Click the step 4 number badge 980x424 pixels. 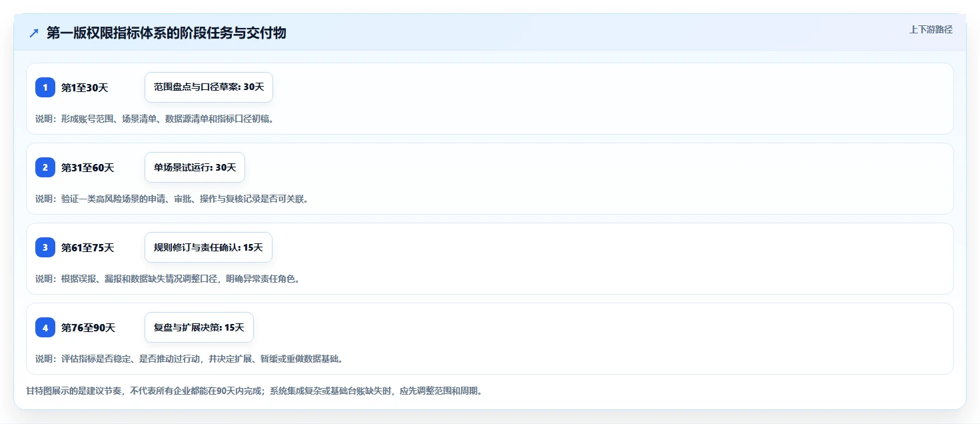[45, 327]
